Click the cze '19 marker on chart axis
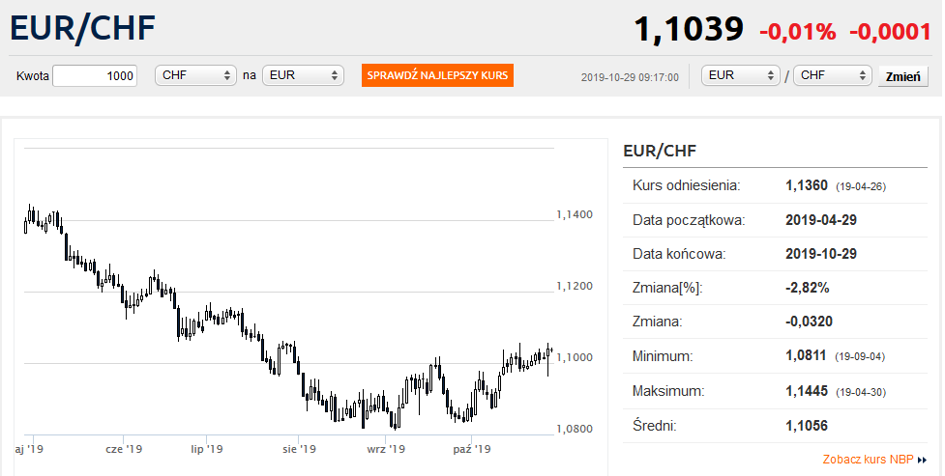Image resolution: width=945 pixels, height=476 pixels. point(124,449)
